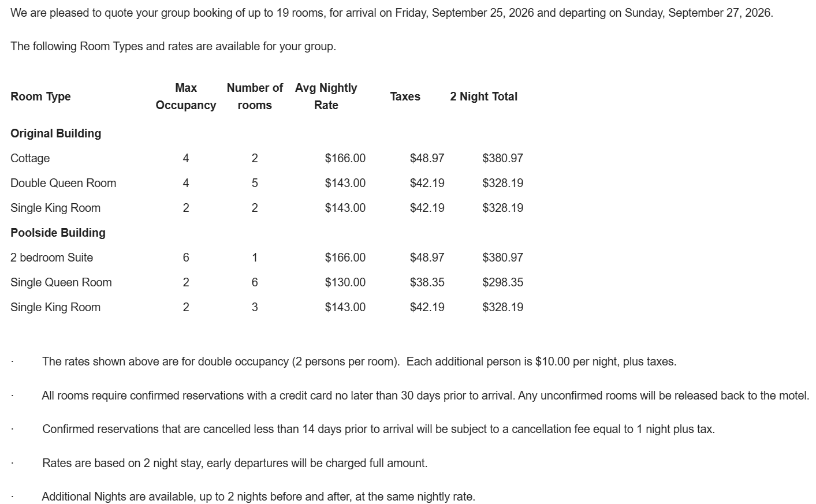The width and height of the screenshot is (816, 504).
Task: Select the $38.35 taxes value
Action: click(x=427, y=282)
